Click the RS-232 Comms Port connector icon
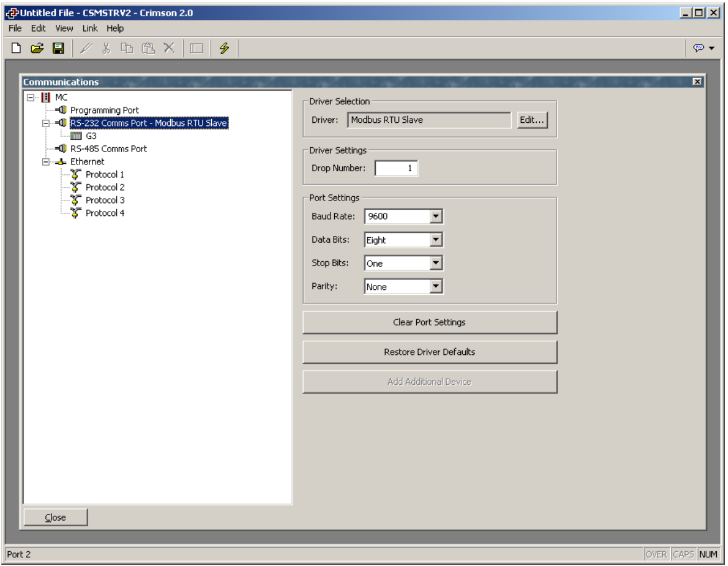This screenshot has height=566, width=728. point(61,123)
